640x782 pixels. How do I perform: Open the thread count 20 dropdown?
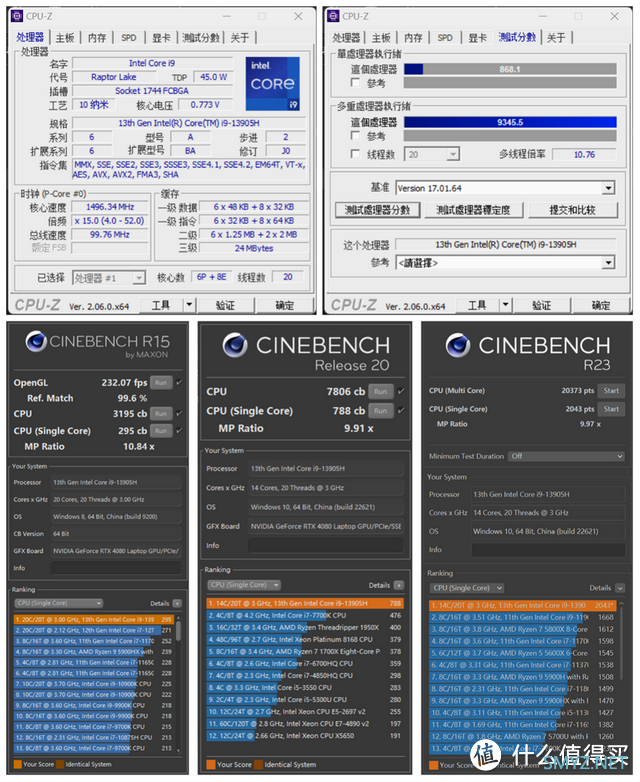pyautogui.click(x=452, y=155)
